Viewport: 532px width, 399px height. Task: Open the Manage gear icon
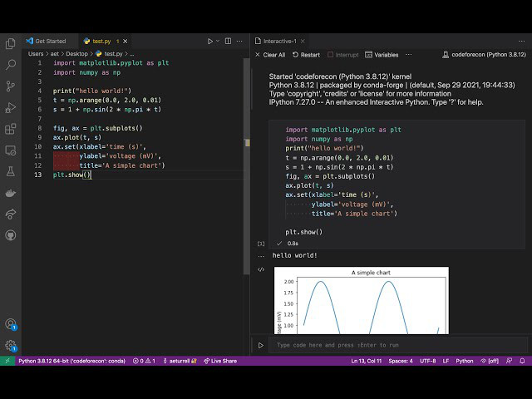pos(11,345)
